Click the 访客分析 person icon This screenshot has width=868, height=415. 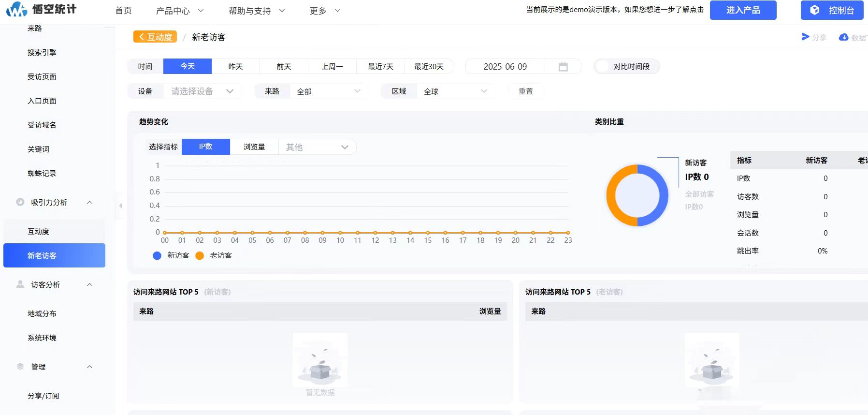20,284
